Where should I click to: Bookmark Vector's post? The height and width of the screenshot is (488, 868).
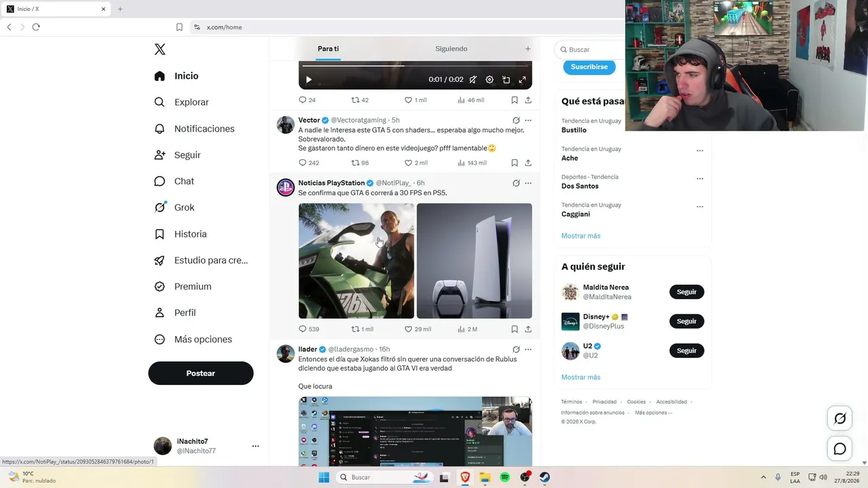[x=515, y=163]
